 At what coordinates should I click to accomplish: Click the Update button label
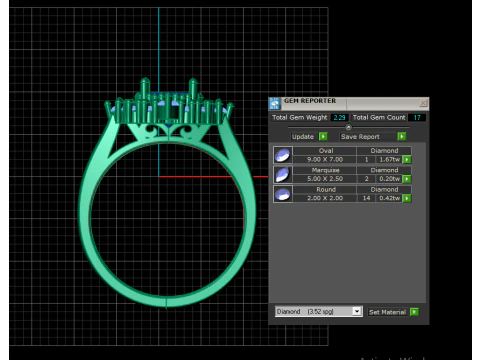(303, 137)
